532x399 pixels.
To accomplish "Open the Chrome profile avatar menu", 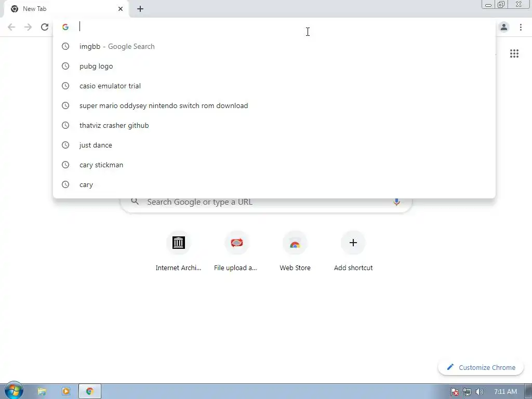I will tap(504, 27).
